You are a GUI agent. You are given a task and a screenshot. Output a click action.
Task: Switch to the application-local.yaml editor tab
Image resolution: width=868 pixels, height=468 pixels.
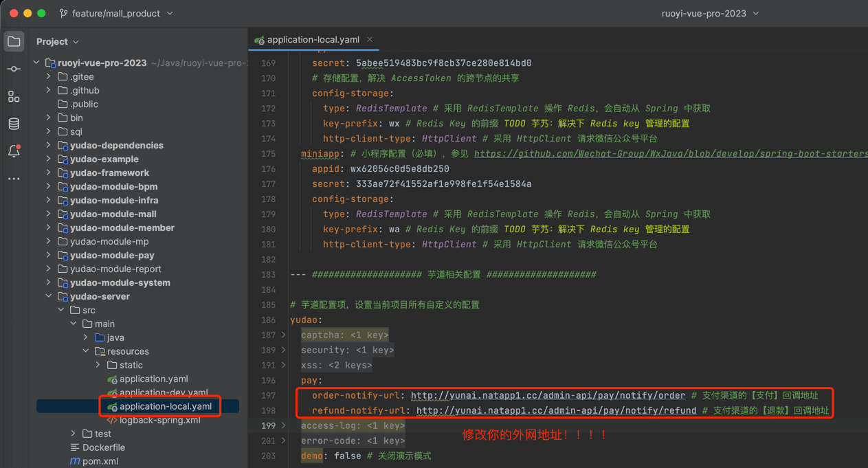(313, 39)
